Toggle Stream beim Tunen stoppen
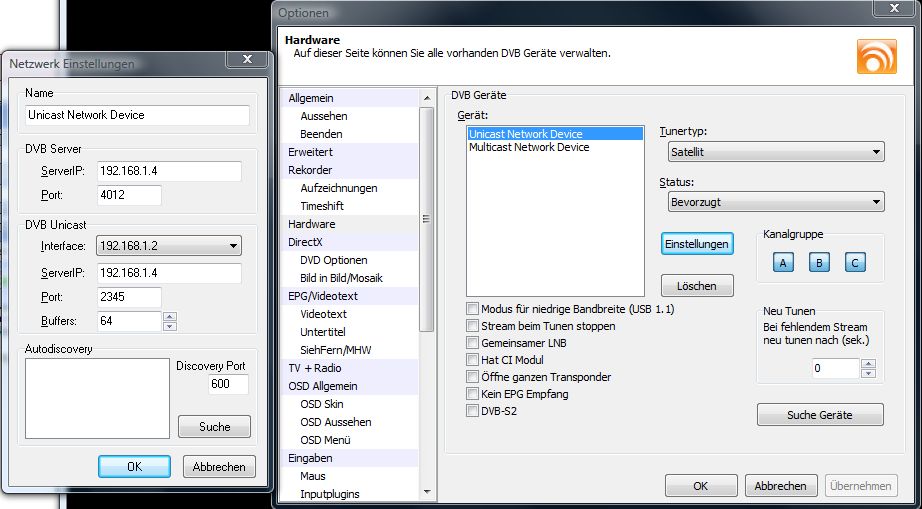 pos(473,326)
